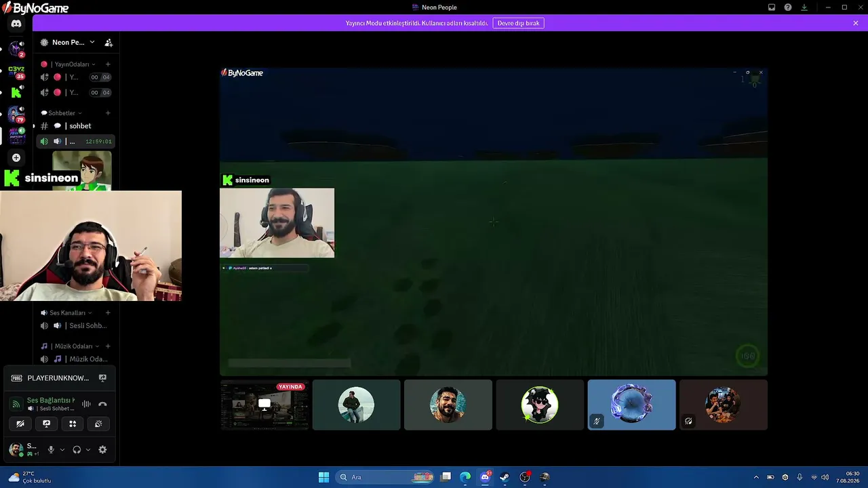Dismiss the Yayıncı Modu banner

[x=856, y=23]
